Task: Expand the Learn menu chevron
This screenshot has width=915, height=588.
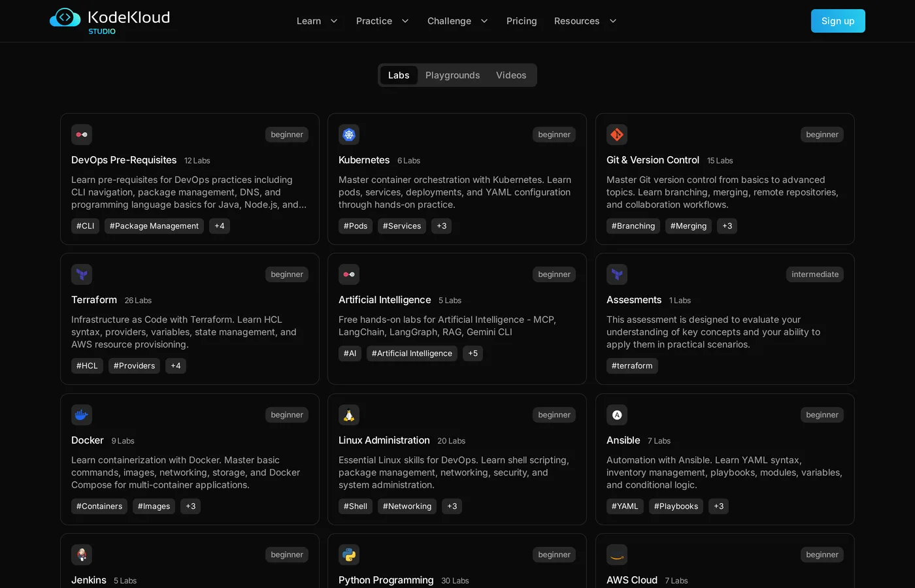Action: (x=334, y=21)
